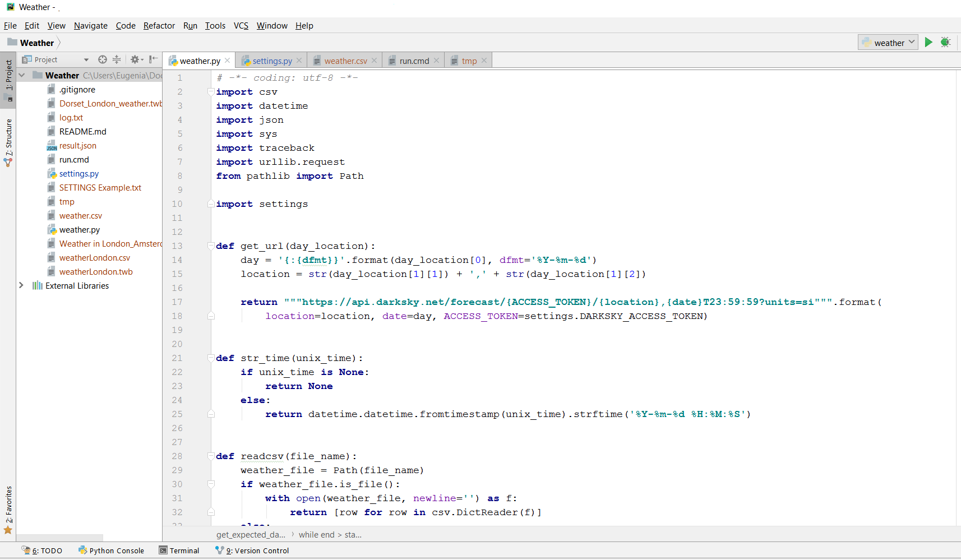
Task: Open Project panel settings gear
Action: [x=136, y=59]
